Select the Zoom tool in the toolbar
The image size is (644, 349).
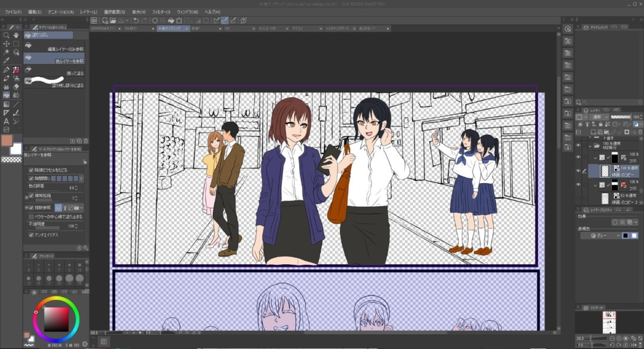click(7, 36)
